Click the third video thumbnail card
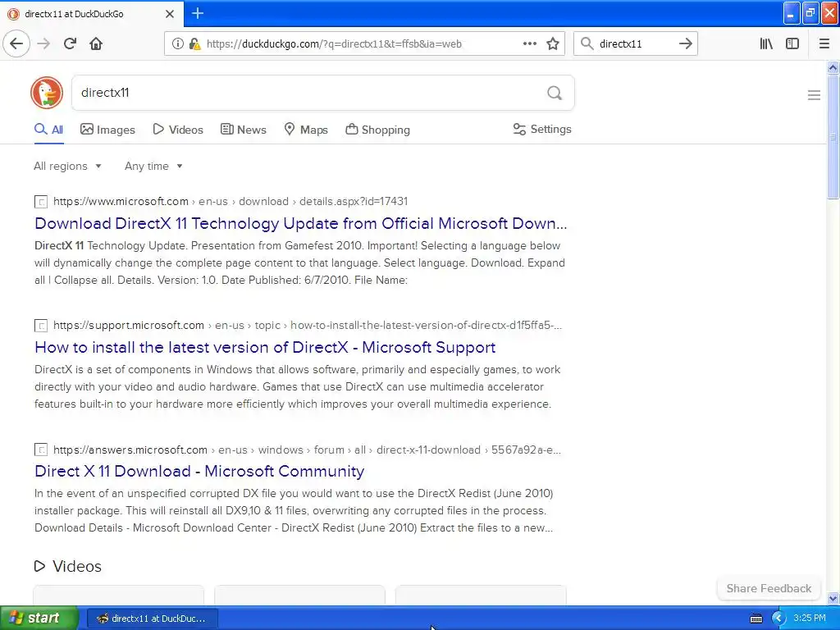 pos(481,596)
